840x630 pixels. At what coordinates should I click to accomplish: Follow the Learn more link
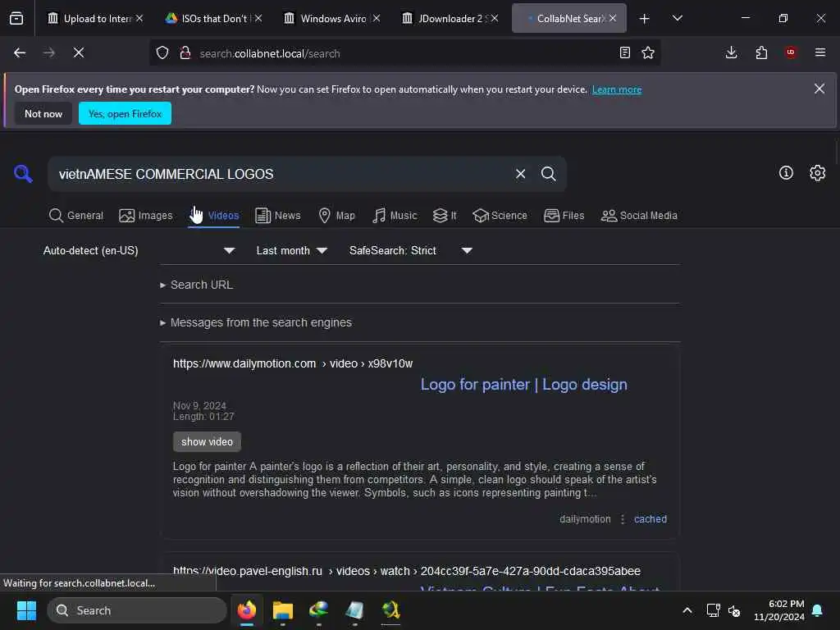[x=617, y=89]
